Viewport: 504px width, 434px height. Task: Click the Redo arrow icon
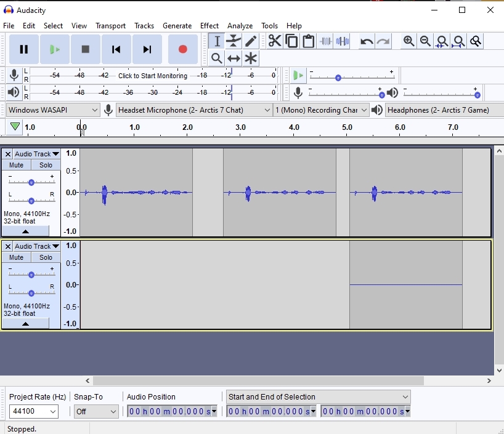point(383,41)
